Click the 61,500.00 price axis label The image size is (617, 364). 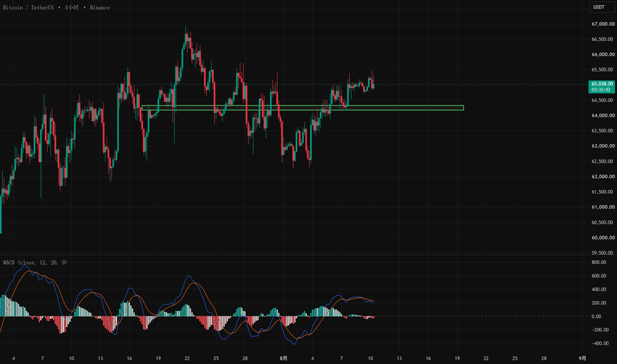(602, 192)
